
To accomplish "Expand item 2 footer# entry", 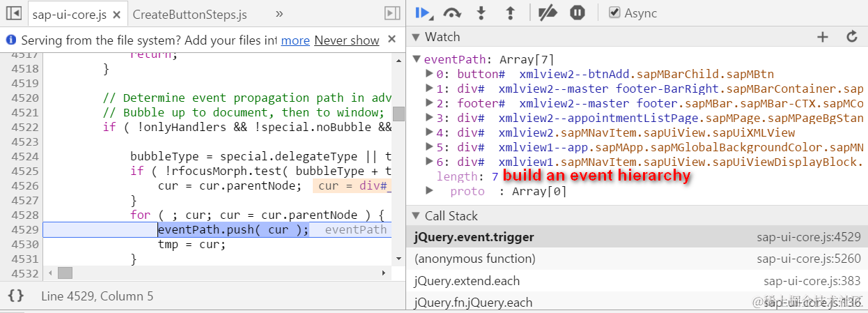I will pos(430,103).
